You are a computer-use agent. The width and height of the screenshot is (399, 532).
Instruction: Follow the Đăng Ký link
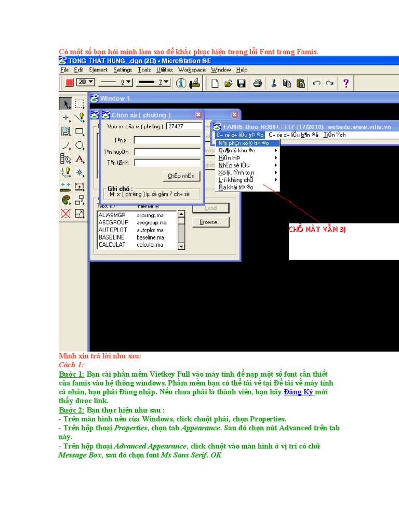299,392
